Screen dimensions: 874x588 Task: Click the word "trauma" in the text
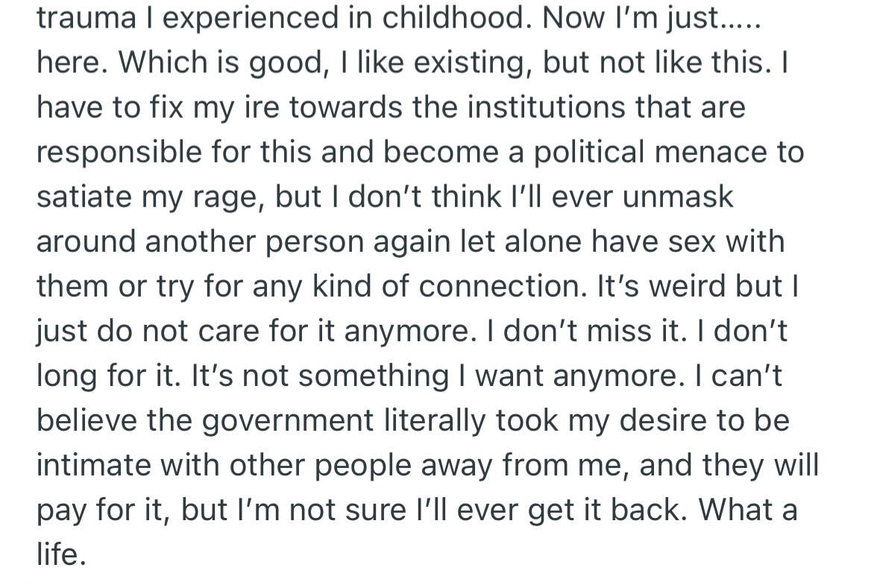[x=87, y=19]
